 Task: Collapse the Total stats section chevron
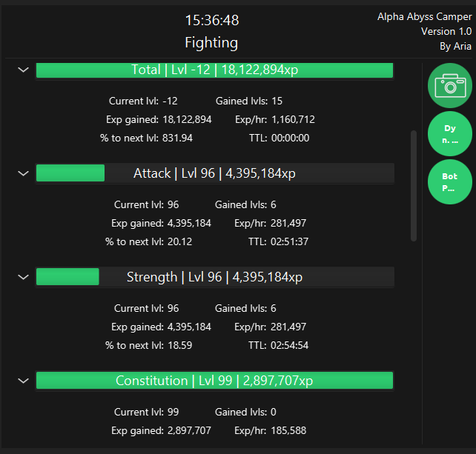(23, 70)
